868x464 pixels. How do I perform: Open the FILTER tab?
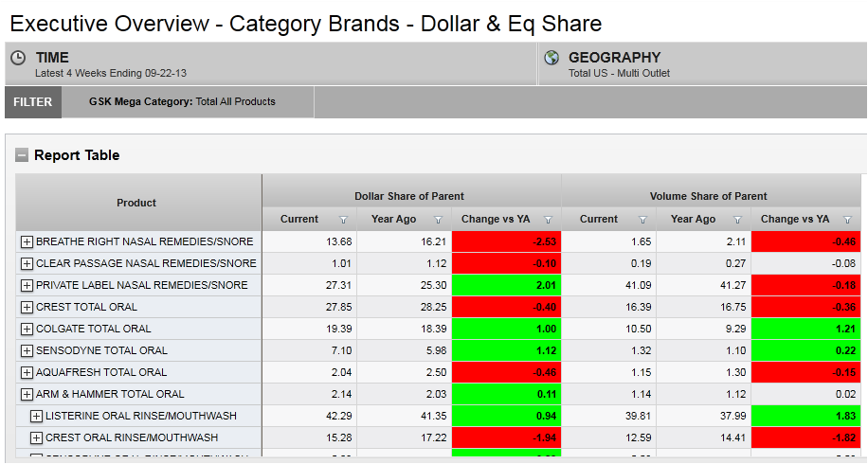pyautogui.click(x=33, y=102)
